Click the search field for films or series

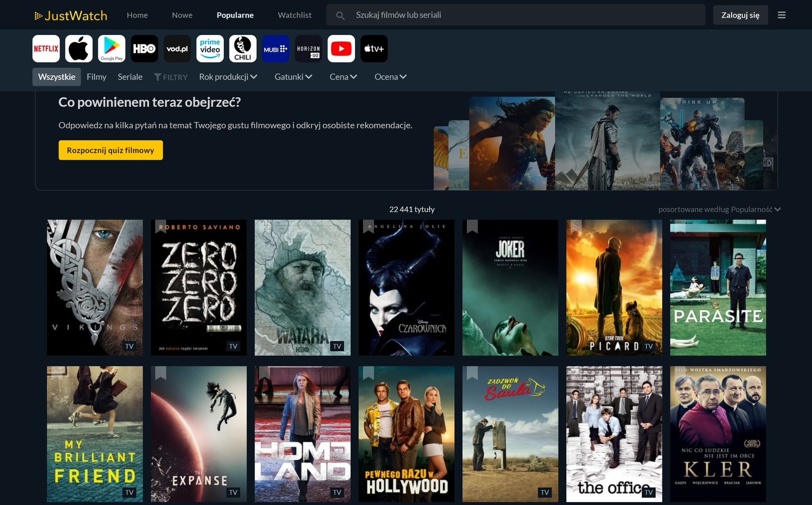[516, 15]
